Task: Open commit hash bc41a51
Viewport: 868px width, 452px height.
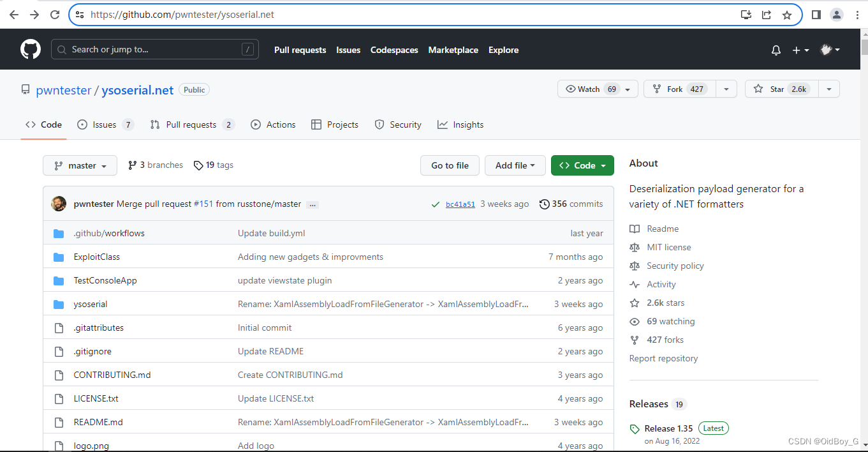Action: (460, 204)
